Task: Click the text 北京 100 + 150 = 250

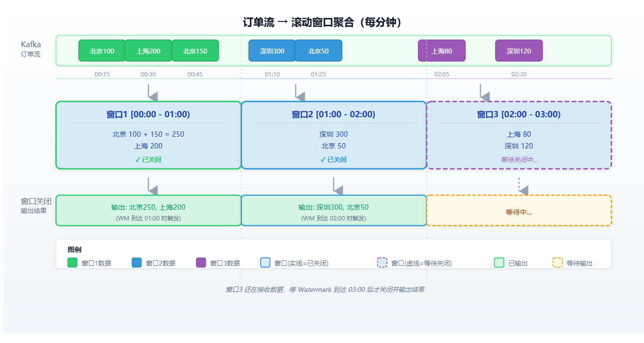Action: 148,134
